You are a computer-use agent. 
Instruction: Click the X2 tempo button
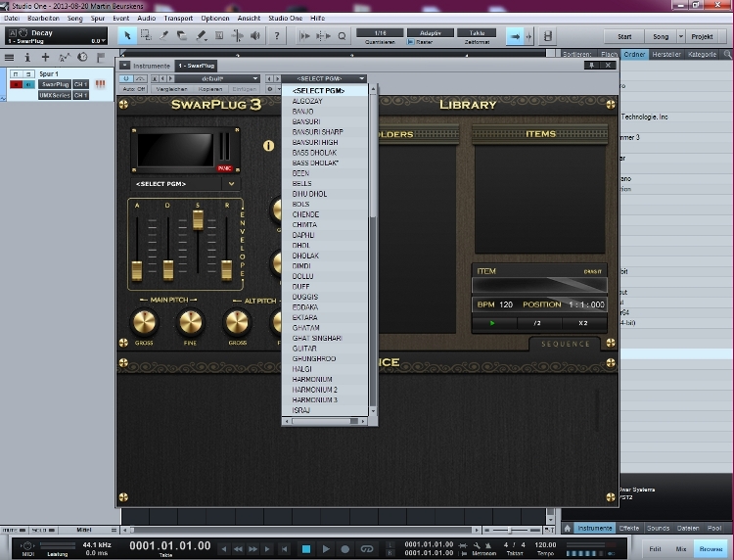(x=583, y=323)
